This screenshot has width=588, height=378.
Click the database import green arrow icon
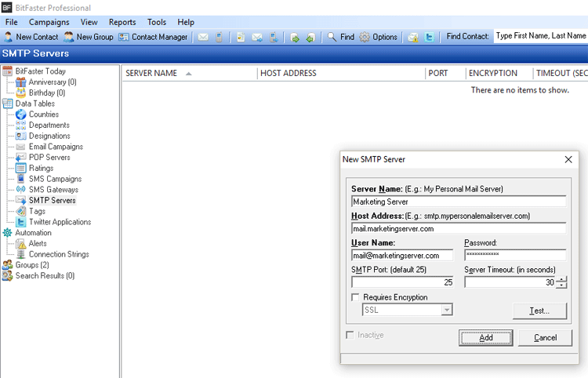(310, 38)
